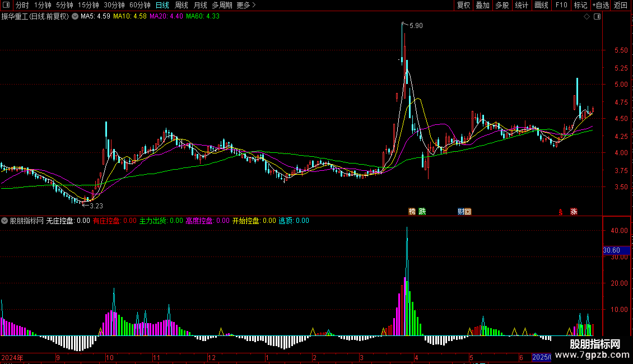Select the 15分钟 period tab

point(89,5)
